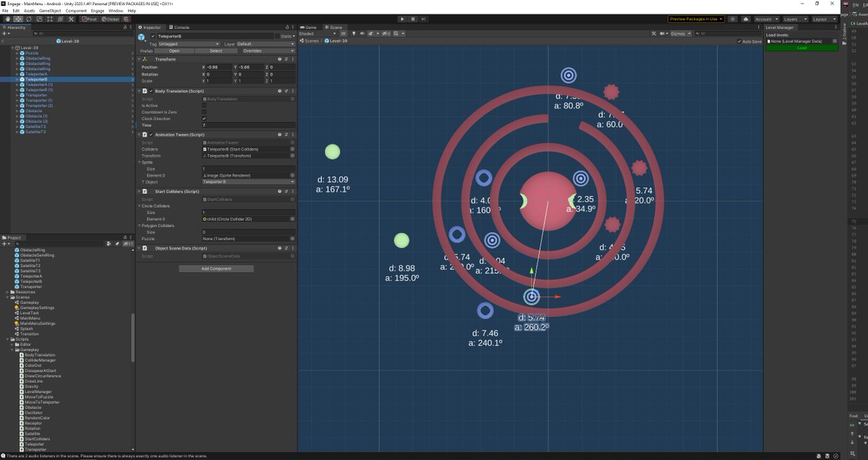Image resolution: width=868 pixels, height=460 pixels.
Task: Open Animation Tween component help icon
Action: tap(280, 135)
